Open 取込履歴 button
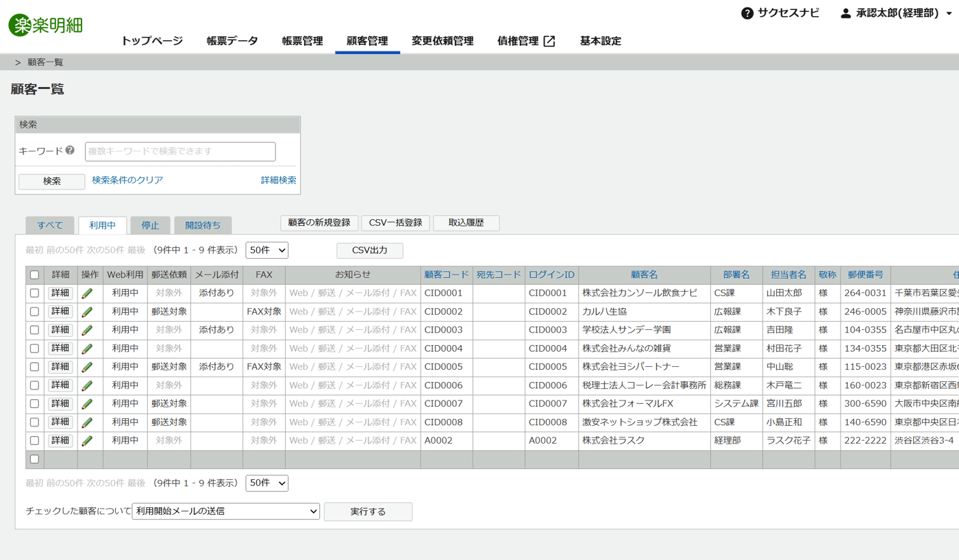This screenshot has width=959, height=560. tap(466, 223)
